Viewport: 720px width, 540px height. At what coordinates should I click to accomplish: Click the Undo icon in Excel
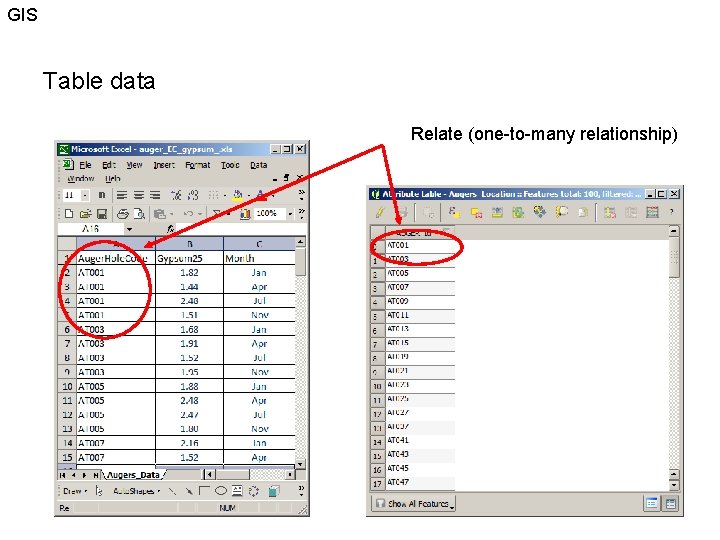[188, 214]
